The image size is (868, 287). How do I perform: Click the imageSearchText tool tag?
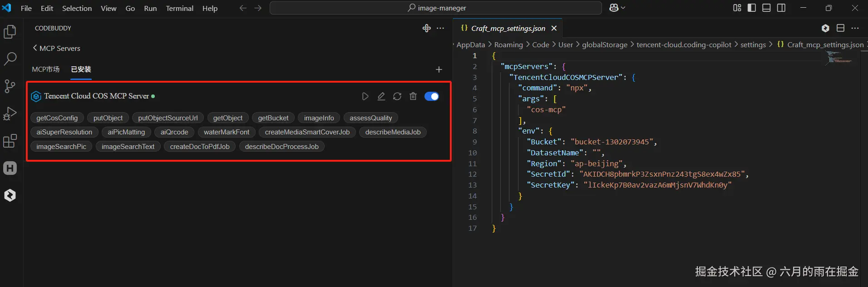[128, 147]
